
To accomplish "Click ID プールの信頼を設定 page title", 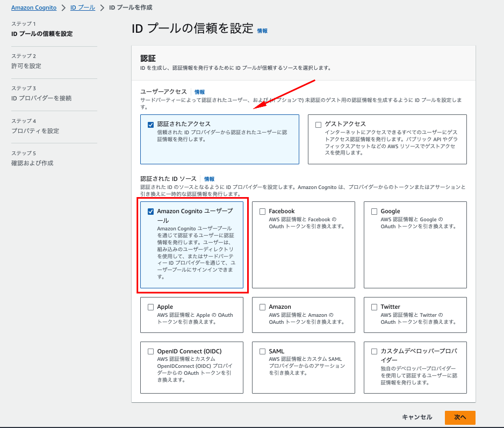I will (x=192, y=28).
